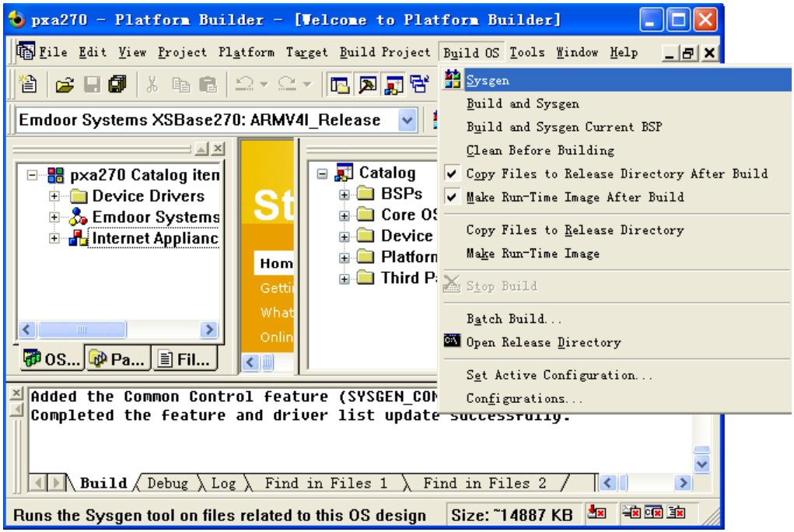Screen dimensions: 794x532
Task: Select Batch Build menu entry
Action: 513,319
